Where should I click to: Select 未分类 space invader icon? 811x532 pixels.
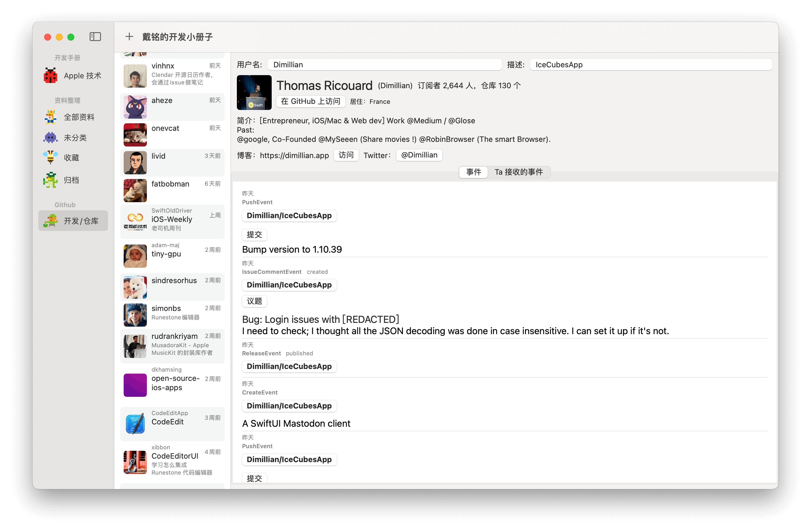51,137
